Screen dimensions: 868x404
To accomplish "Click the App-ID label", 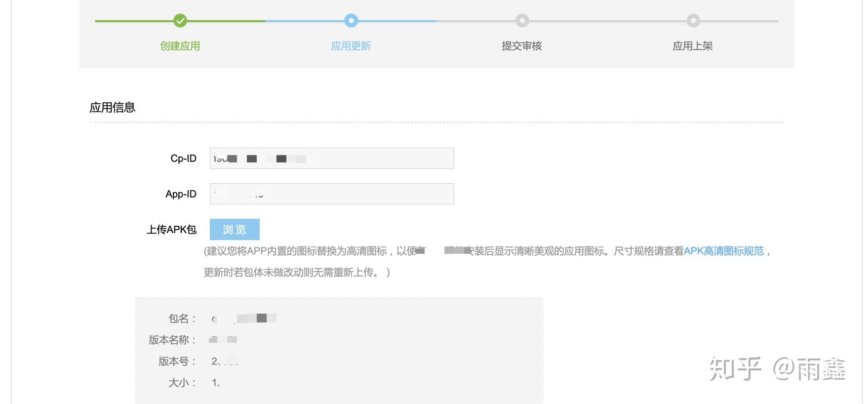I will click(x=181, y=194).
